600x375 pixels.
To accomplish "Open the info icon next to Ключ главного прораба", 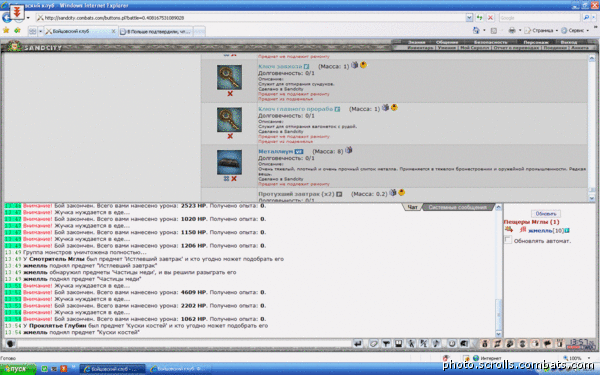I will (337, 109).
